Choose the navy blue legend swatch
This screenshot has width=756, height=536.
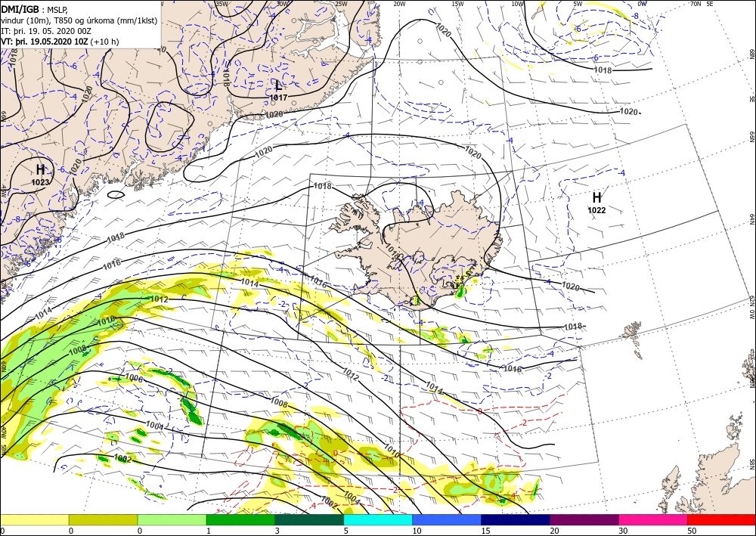pyautogui.click(x=516, y=519)
